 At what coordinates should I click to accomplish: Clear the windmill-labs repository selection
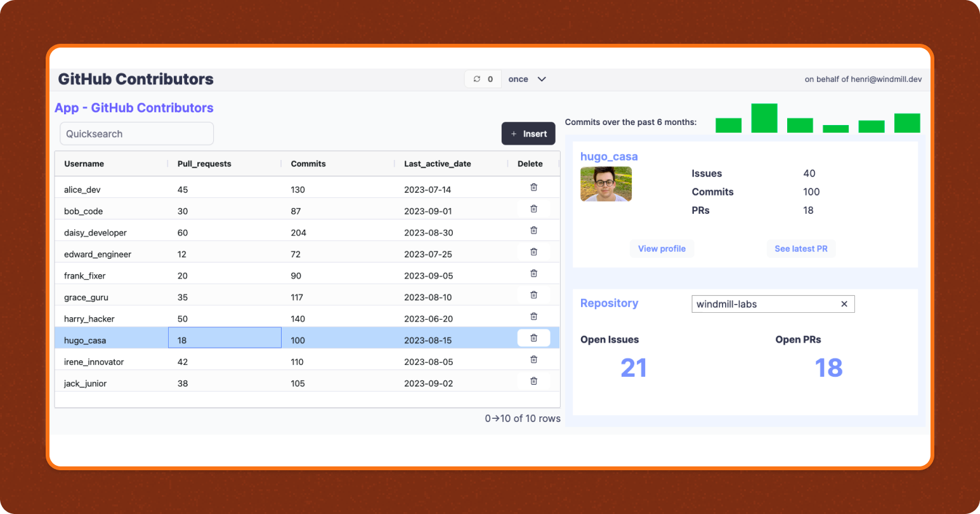pos(844,304)
